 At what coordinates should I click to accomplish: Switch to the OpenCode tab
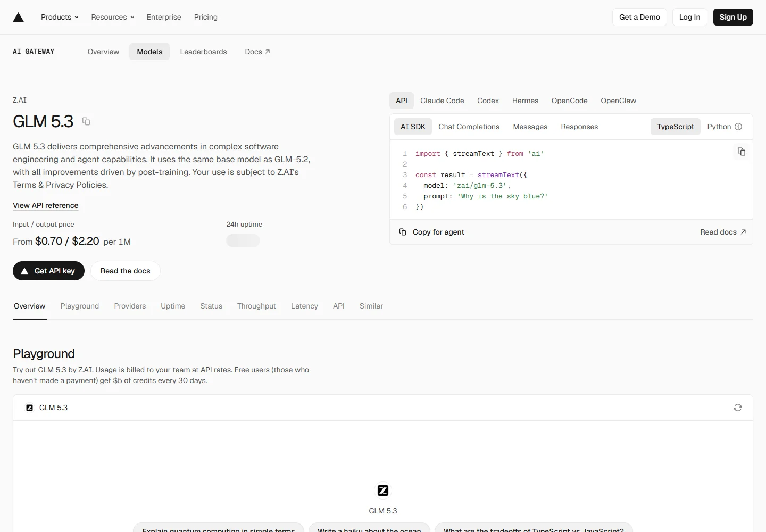(x=569, y=101)
